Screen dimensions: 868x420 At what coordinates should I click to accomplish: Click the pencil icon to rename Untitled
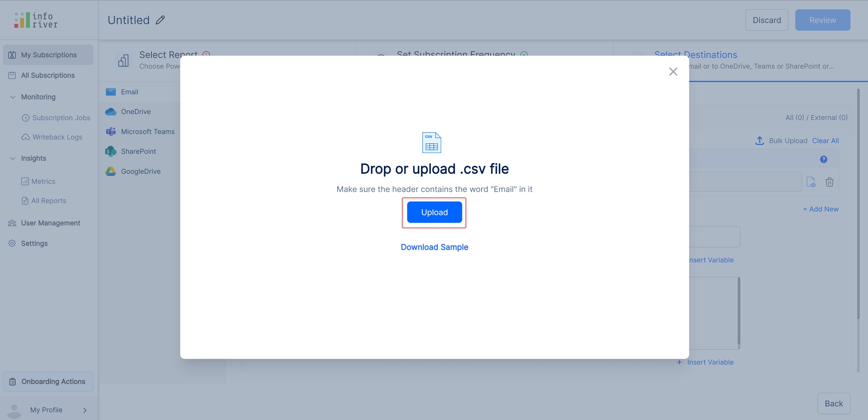(160, 20)
